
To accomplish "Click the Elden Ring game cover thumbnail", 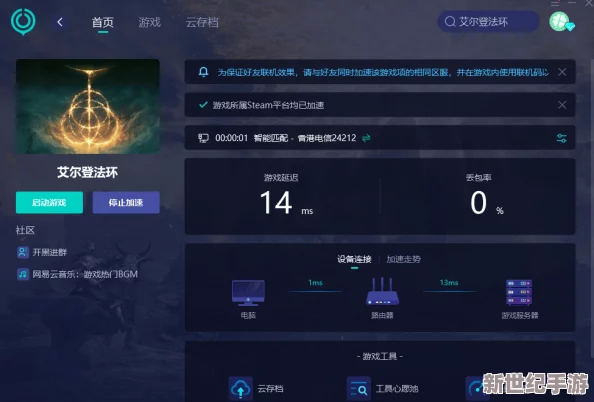I will click(88, 106).
